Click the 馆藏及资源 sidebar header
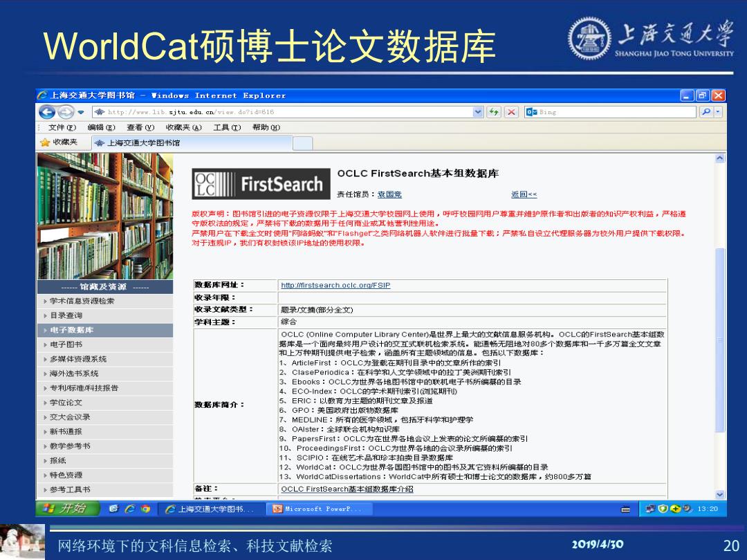The image size is (747, 560). point(105,287)
